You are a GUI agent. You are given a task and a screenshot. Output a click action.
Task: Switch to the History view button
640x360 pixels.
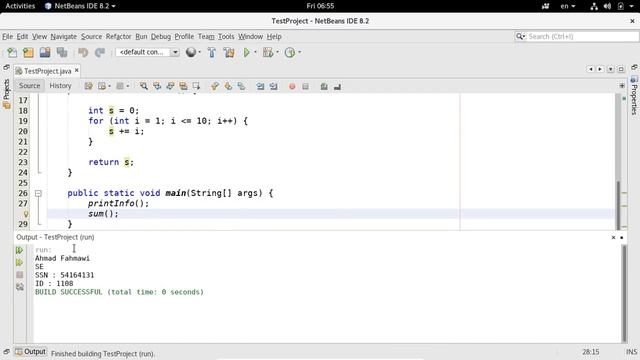[60, 86]
